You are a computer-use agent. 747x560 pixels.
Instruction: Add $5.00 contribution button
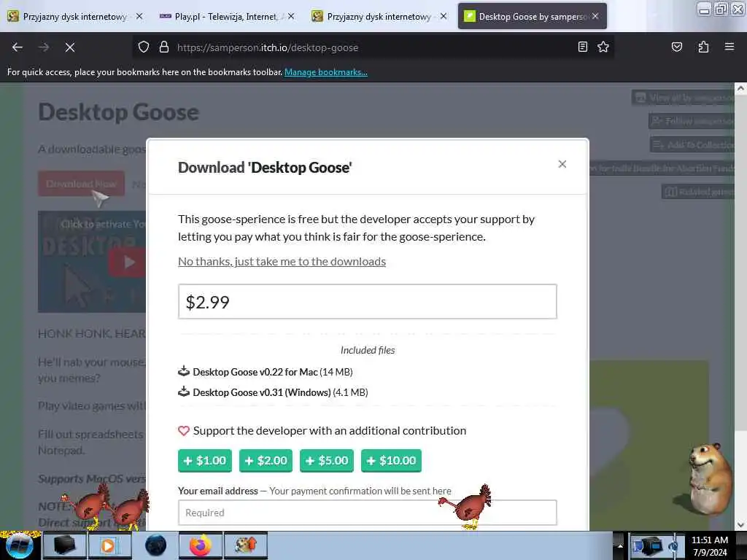point(327,461)
